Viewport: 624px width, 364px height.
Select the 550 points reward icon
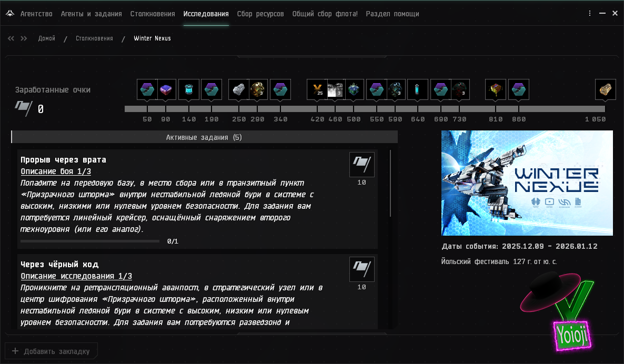tap(377, 89)
